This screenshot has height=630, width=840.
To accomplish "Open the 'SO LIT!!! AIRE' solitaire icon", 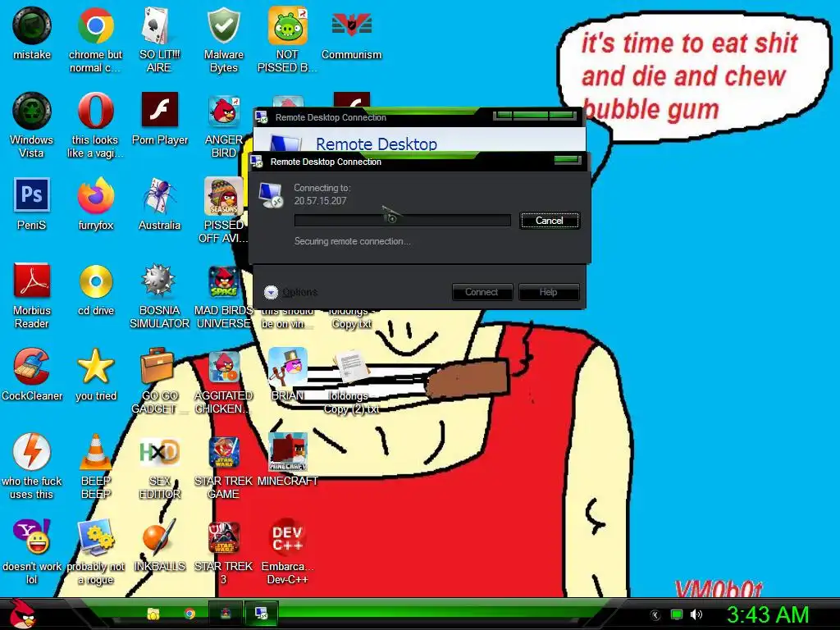I will tap(159, 39).
